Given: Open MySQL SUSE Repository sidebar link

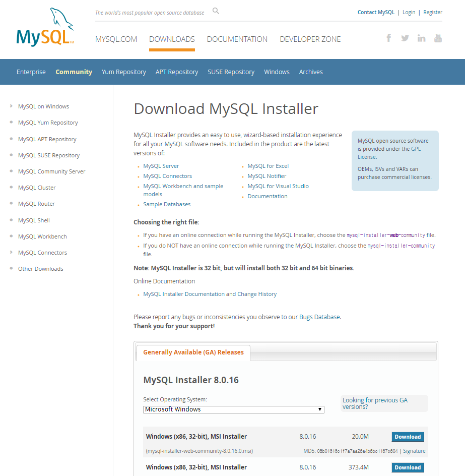Looking at the screenshot, I should [49, 155].
